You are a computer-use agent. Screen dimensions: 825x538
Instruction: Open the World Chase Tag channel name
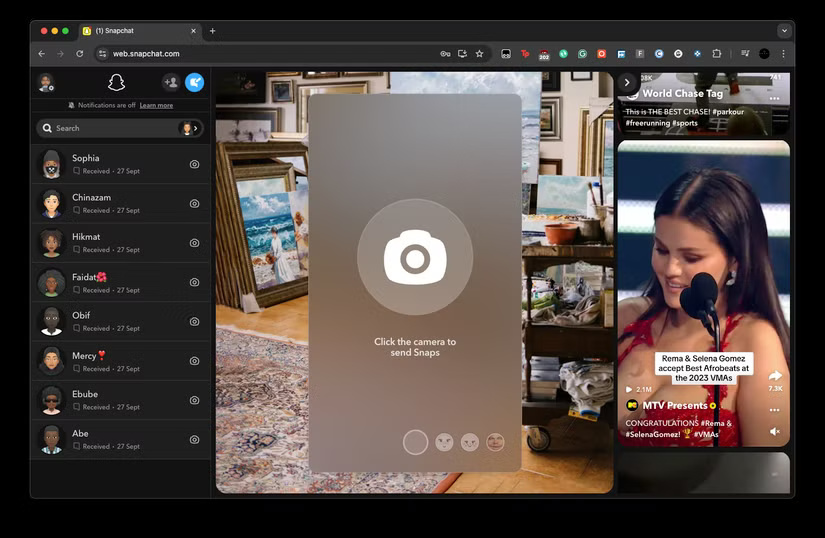click(x=682, y=94)
